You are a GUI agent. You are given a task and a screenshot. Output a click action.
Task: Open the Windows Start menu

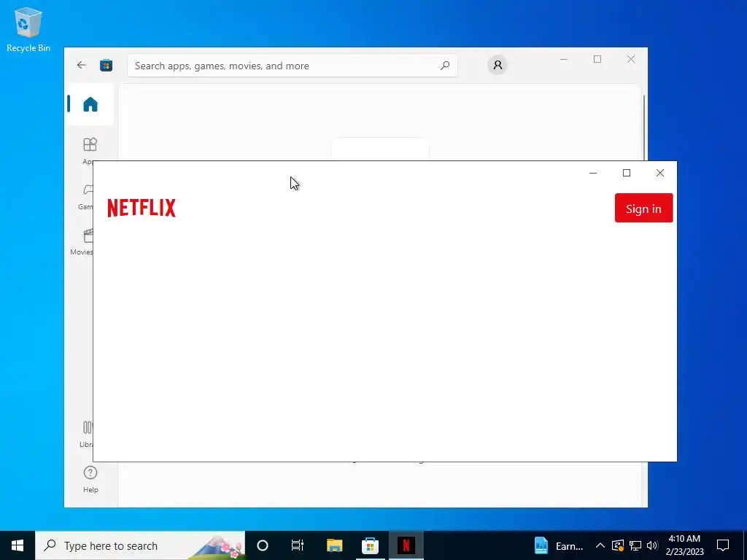pos(18,545)
